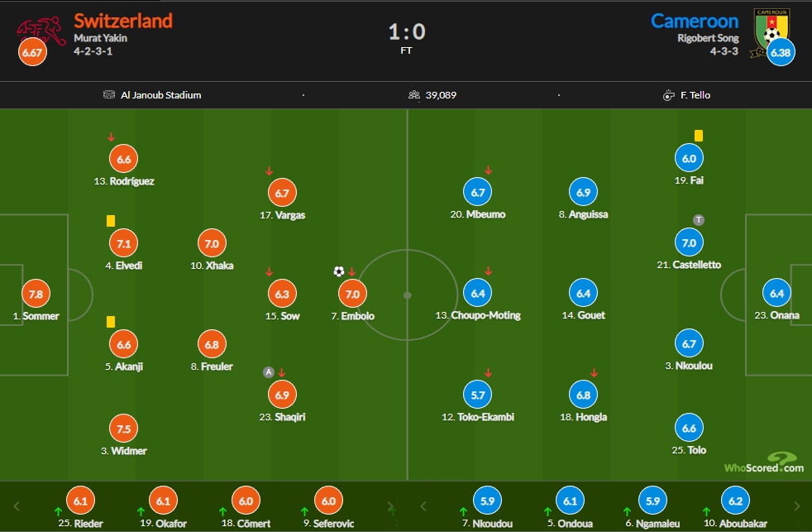
Task: Select Onana's 6.4 rating bubble
Action: point(776,293)
